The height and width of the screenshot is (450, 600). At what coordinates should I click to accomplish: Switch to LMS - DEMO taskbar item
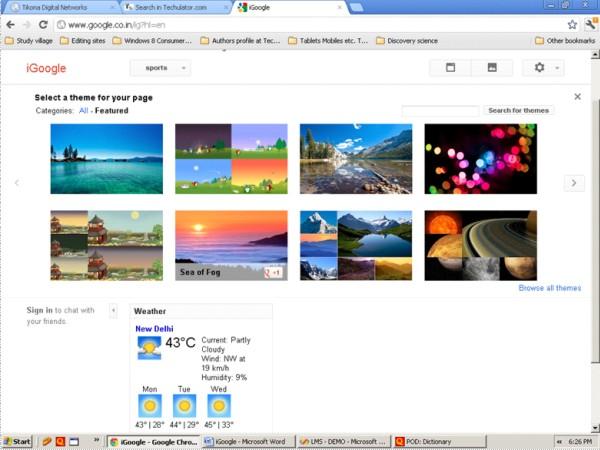click(343, 442)
